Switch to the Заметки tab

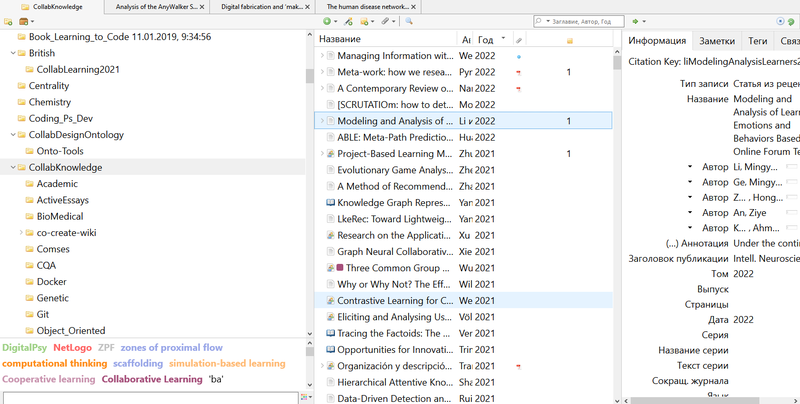click(716, 41)
